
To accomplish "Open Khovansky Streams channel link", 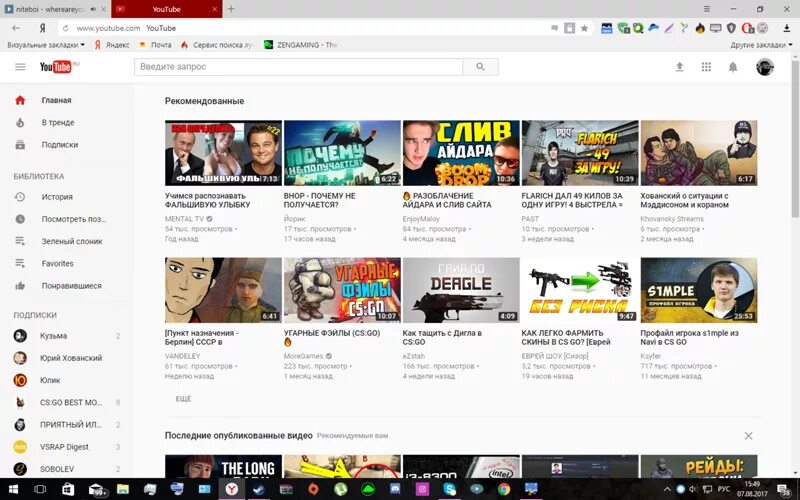I will coord(672,219).
